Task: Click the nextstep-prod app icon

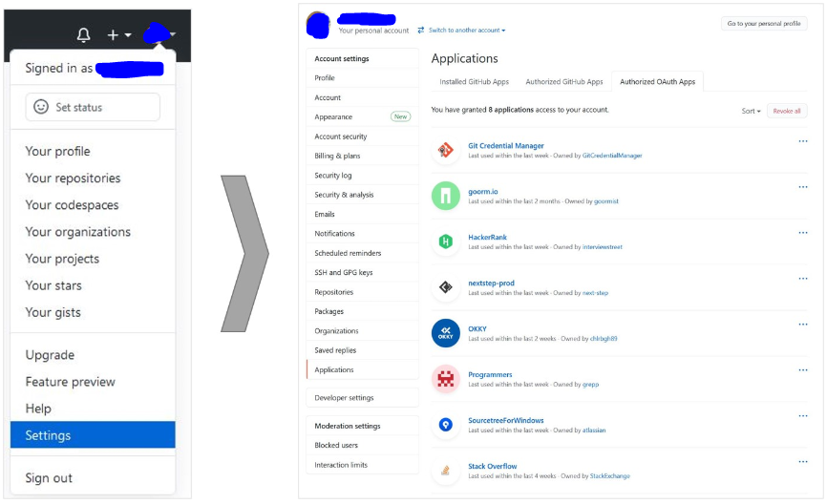Action: coord(446,287)
